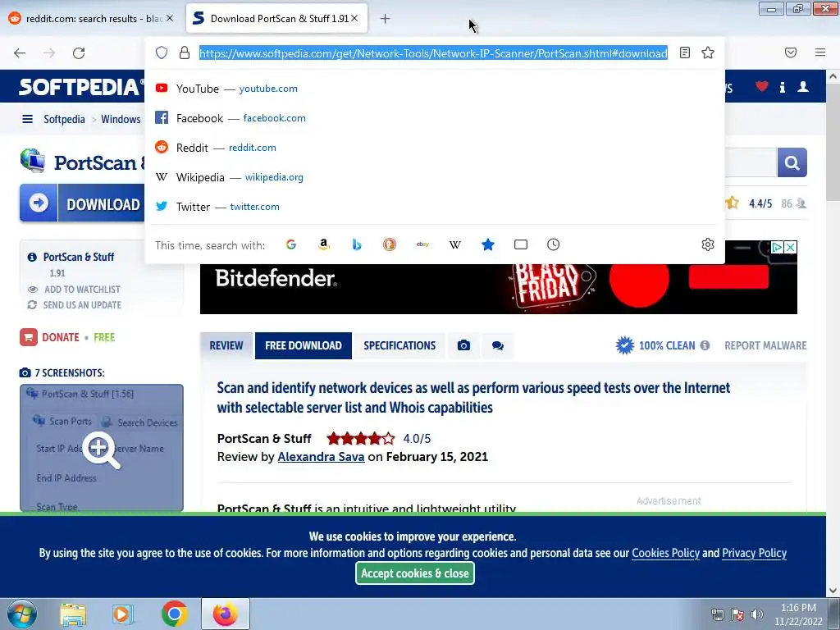Launch Google Chrome from the taskbar

[174, 614]
